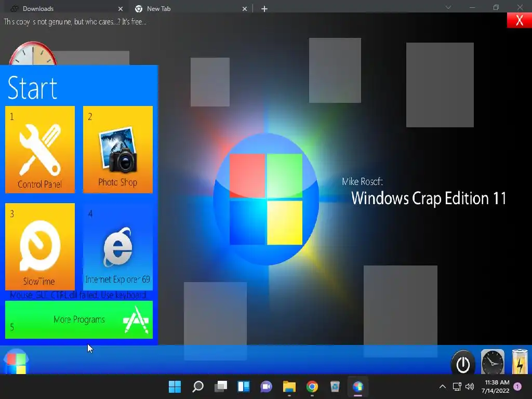Open the clock gadget in blue taskbar
The width and height of the screenshot is (532, 399).
(493, 362)
